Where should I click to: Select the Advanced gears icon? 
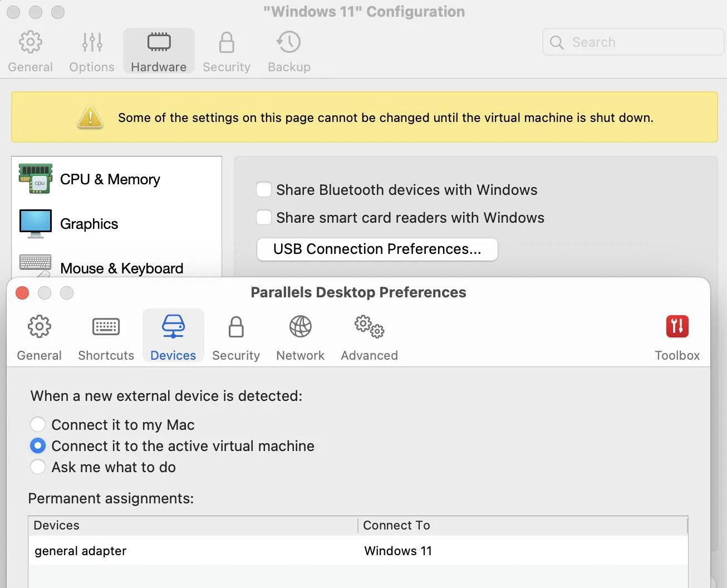point(369,327)
